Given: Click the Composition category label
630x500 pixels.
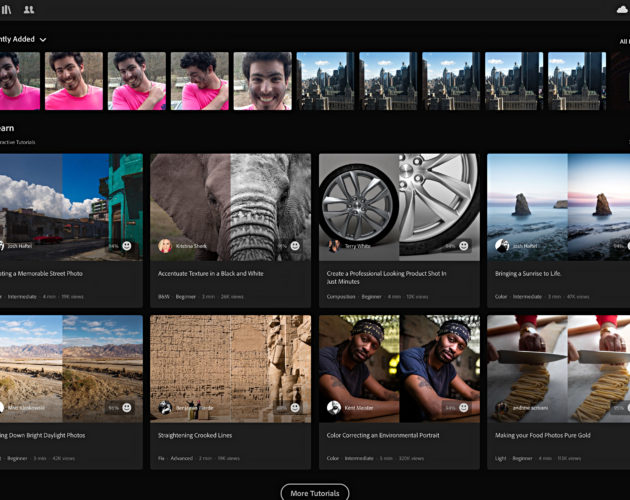Looking at the screenshot, I should 341,297.
